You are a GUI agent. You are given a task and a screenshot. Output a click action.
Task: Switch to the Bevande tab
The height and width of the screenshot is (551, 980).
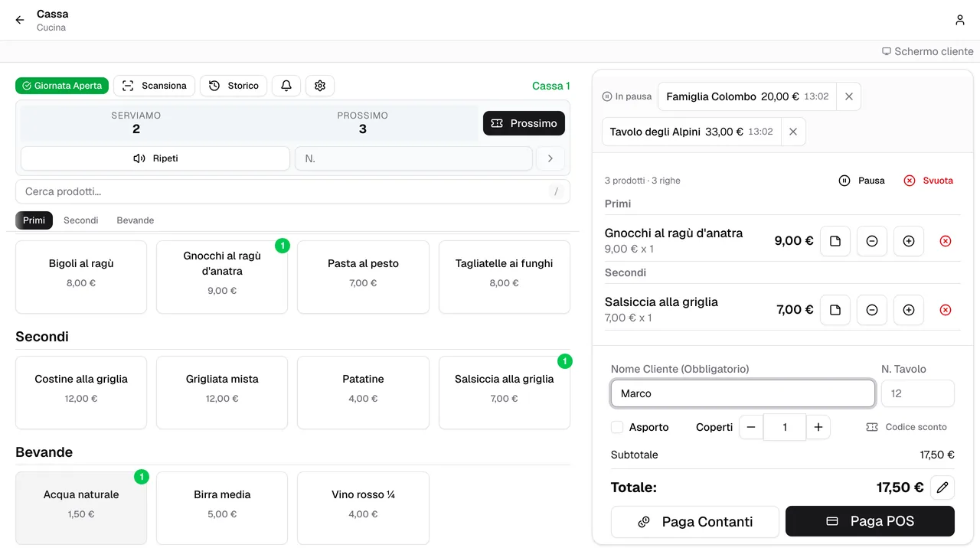click(x=136, y=220)
